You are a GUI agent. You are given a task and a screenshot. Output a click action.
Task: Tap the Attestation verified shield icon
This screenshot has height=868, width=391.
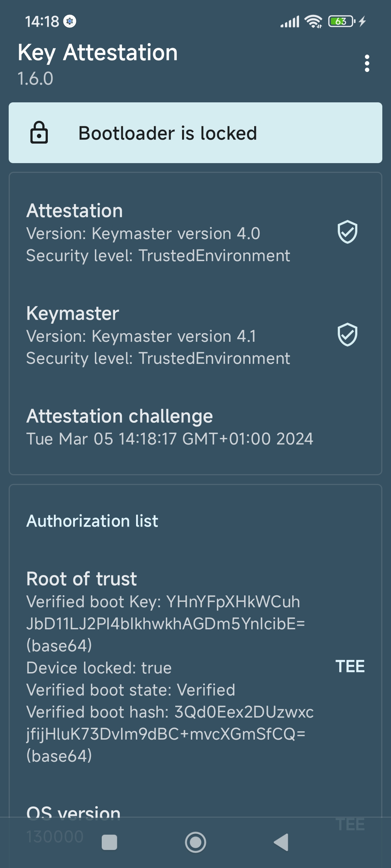click(348, 232)
